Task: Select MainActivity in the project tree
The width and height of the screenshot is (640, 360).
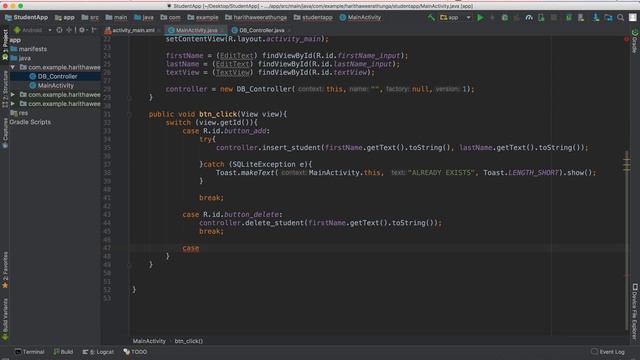Action: 56,85
